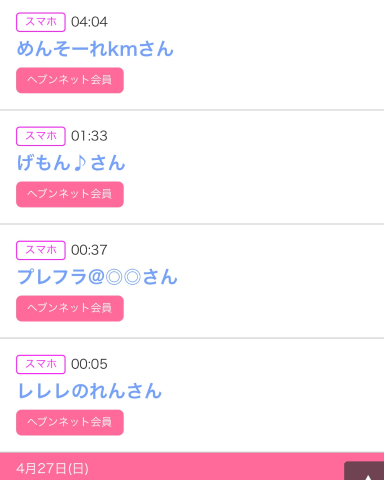
Task: Click ヘブンネット会員 badge under げもん♪さん
Action: pos(70,194)
